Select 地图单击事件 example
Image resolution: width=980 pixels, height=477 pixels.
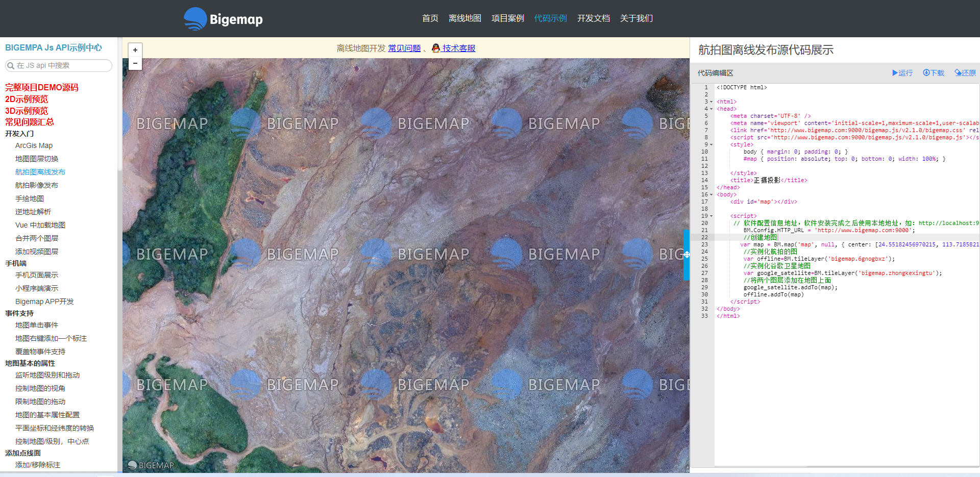pyautogui.click(x=37, y=325)
